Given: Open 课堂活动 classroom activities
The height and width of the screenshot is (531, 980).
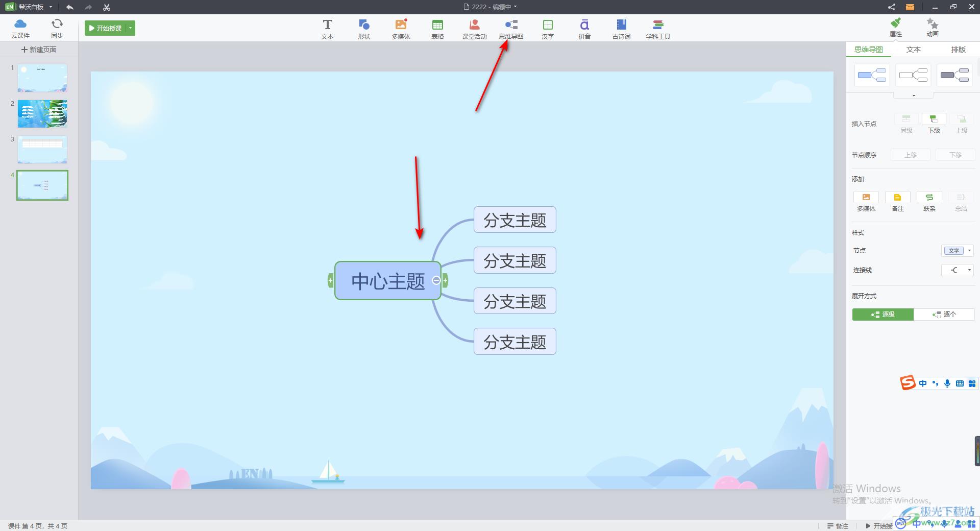Looking at the screenshot, I should 474,29.
